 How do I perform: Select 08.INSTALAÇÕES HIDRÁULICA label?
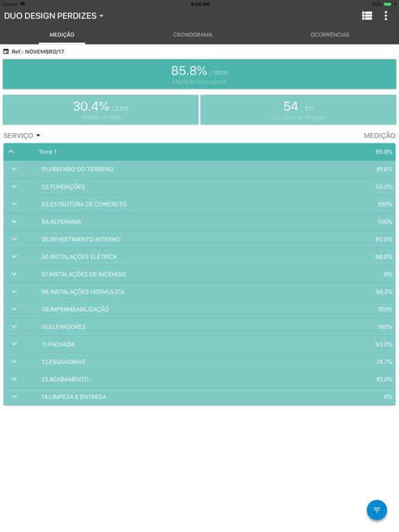coord(83,292)
